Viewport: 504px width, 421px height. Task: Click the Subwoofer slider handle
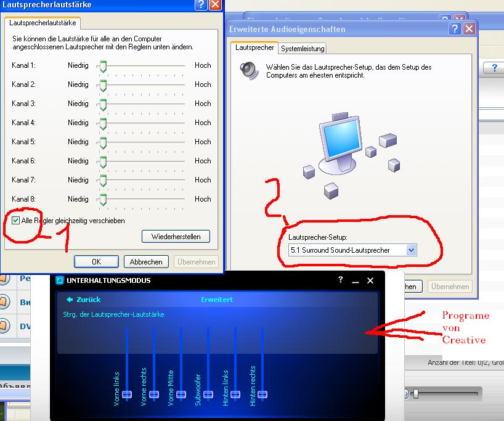pyautogui.click(x=208, y=394)
